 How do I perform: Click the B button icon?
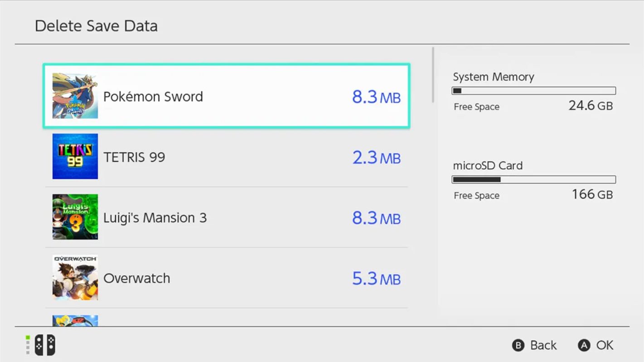pos(518,346)
